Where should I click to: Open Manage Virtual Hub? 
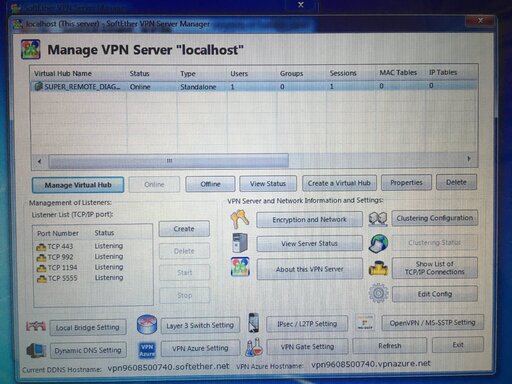pyautogui.click(x=78, y=185)
